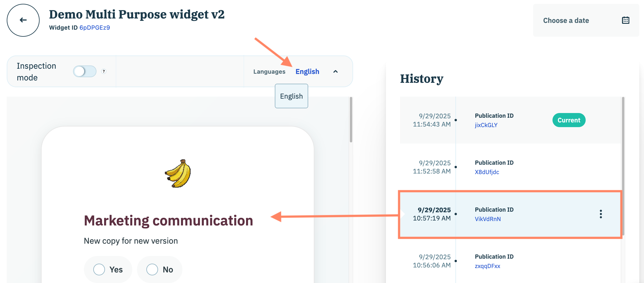
Task: Click the zxqqDFxx publication link
Action: (x=487, y=266)
